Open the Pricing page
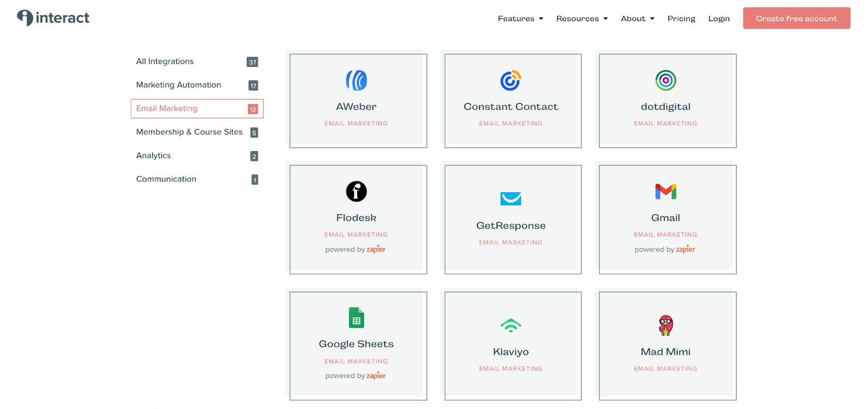Viewport: 868px width, 409px height. (681, 18)
